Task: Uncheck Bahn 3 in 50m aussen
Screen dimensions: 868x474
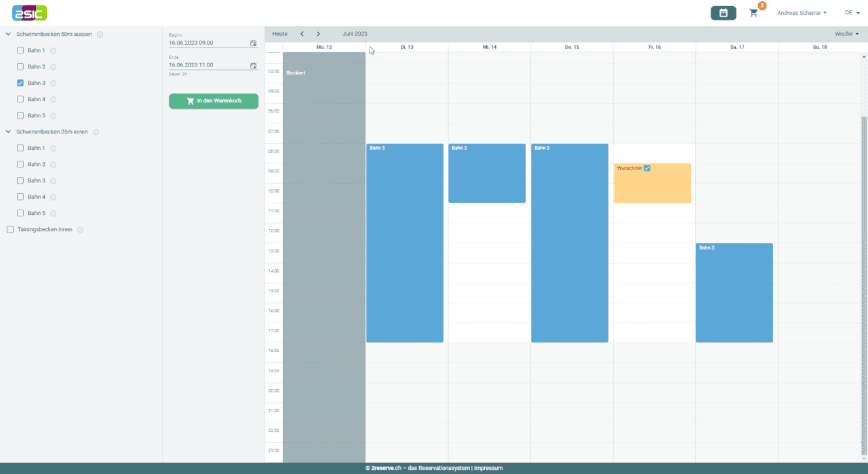Action: (20, 83)
